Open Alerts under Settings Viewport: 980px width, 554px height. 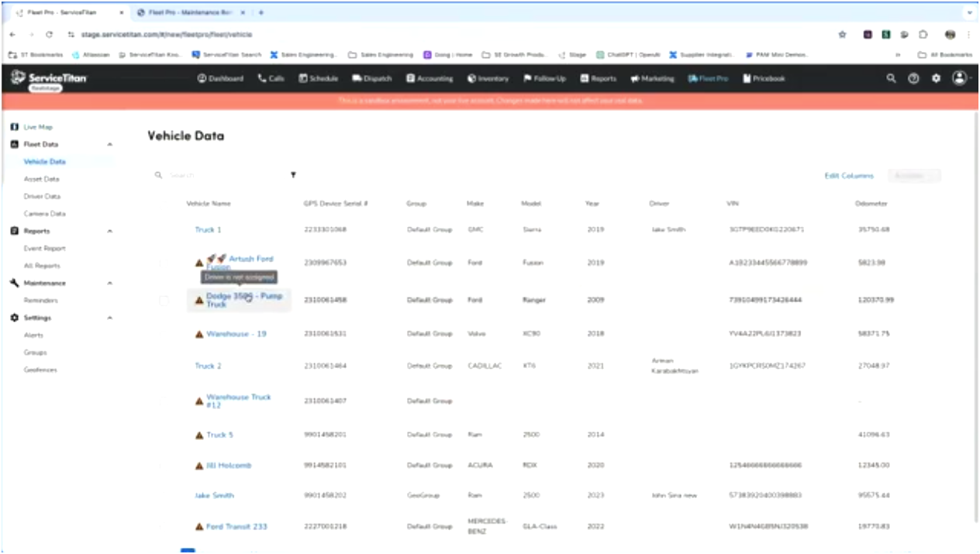tap(33, 335)
